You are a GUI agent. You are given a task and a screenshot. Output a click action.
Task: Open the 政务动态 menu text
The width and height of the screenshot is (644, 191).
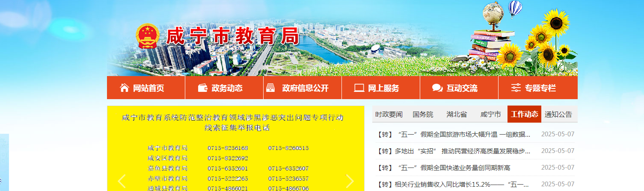click(x=227, y=88)
